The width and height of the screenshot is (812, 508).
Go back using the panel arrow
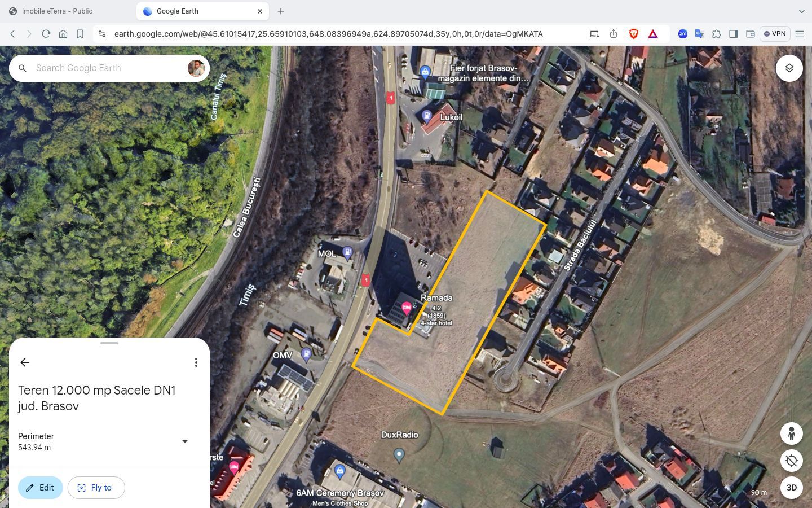[x=25, y=362]
